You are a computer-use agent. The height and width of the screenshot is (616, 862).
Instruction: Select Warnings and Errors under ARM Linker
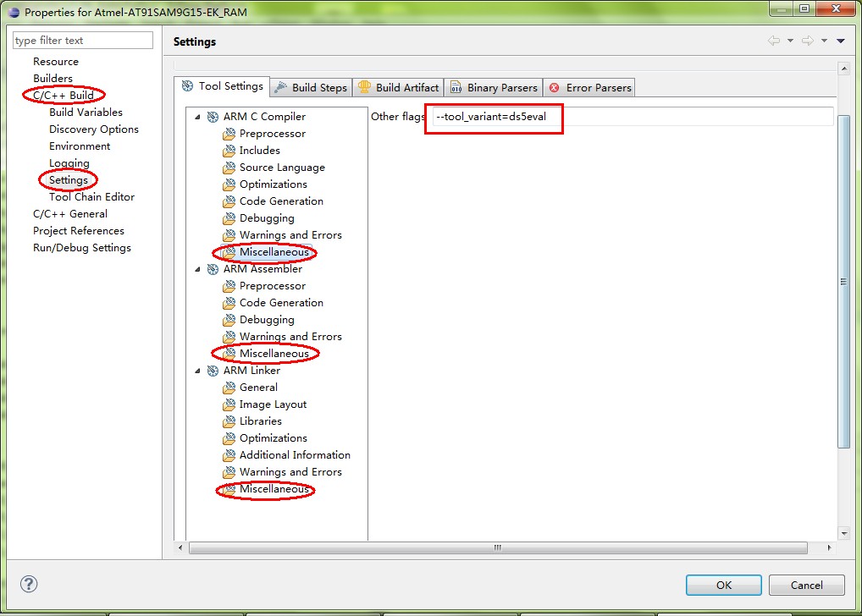pyautogui.click(x=290, y=473)
